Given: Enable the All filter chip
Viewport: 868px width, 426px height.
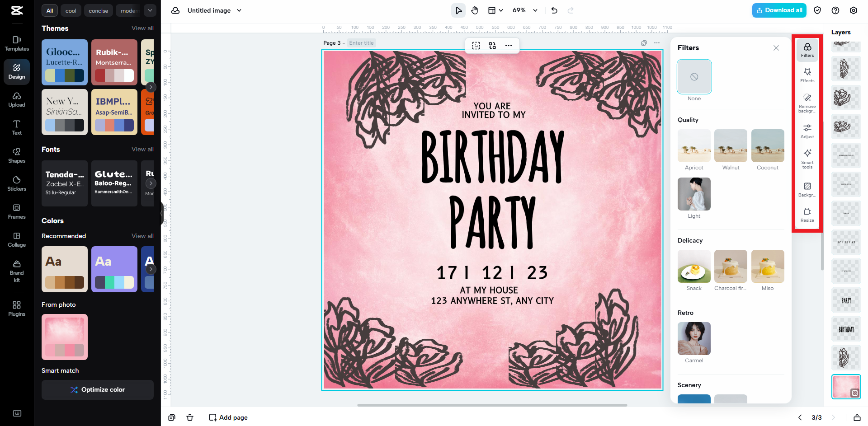Looking at the screenshot, I should point(49,10).
